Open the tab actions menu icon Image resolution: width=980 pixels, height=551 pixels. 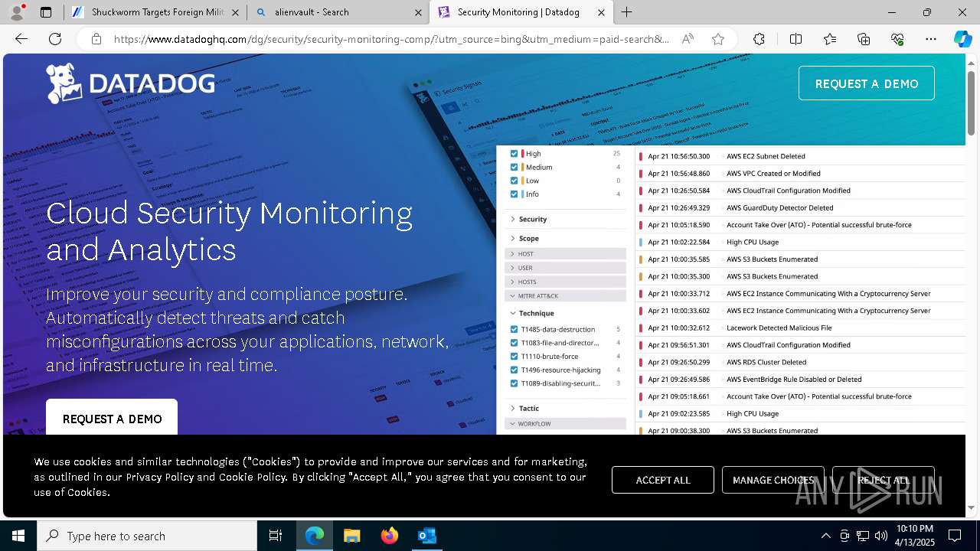click(x=46, y=12)
